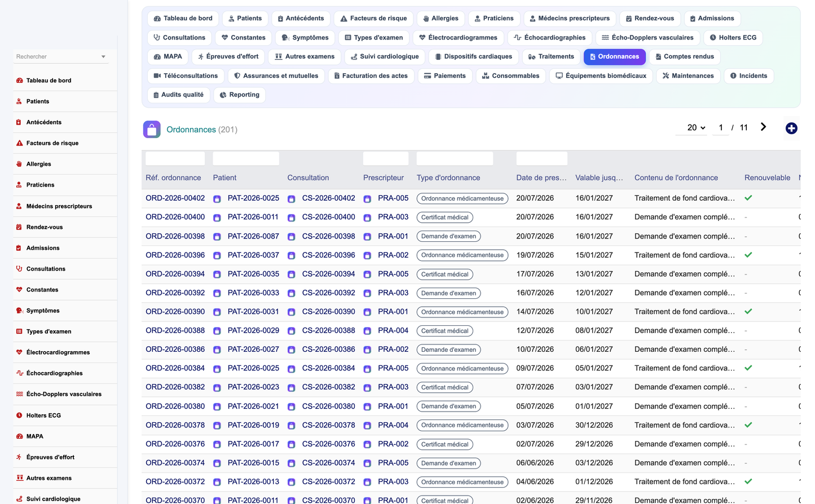Open the Écho-Dopplers vasculaires tab
Screen dimensions: 815x504
click(647, 38)
